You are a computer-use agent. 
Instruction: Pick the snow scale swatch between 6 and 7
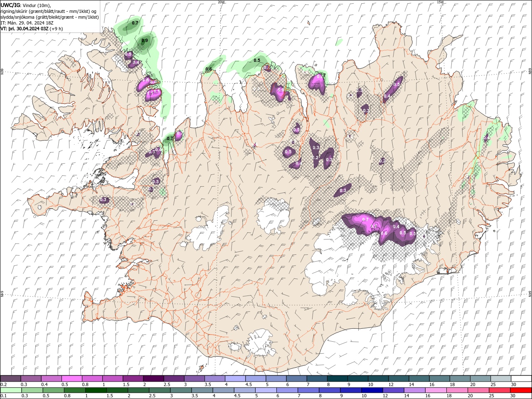(x=296, y=379)
